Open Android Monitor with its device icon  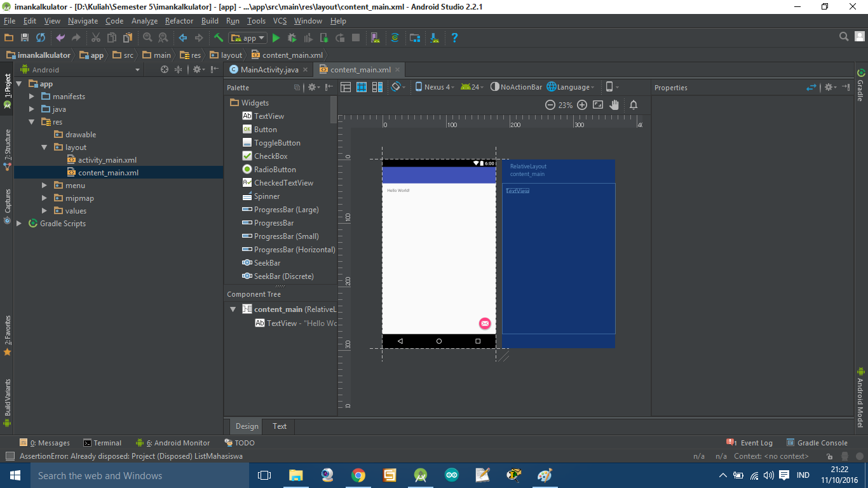coord(139,442)
